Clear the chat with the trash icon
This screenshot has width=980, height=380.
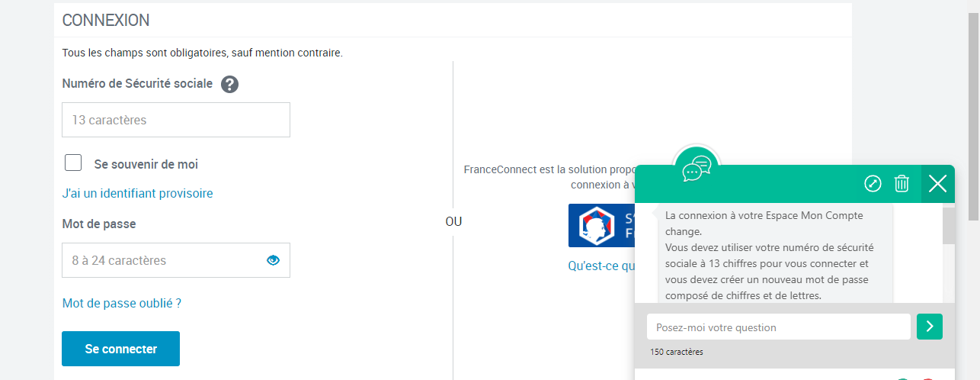tap(902, 183)
